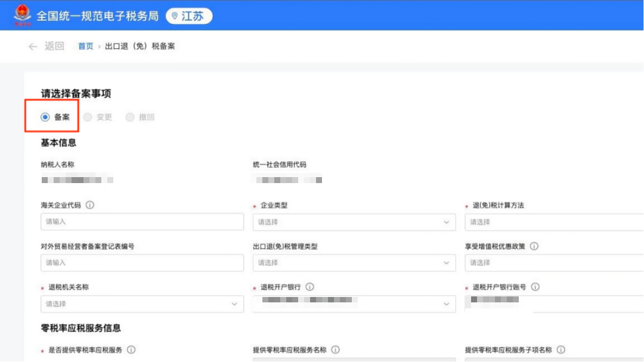The width and height of the screenshot is (644, 362).
Task: Select the 变更 radio option
Action: (88, 117)
